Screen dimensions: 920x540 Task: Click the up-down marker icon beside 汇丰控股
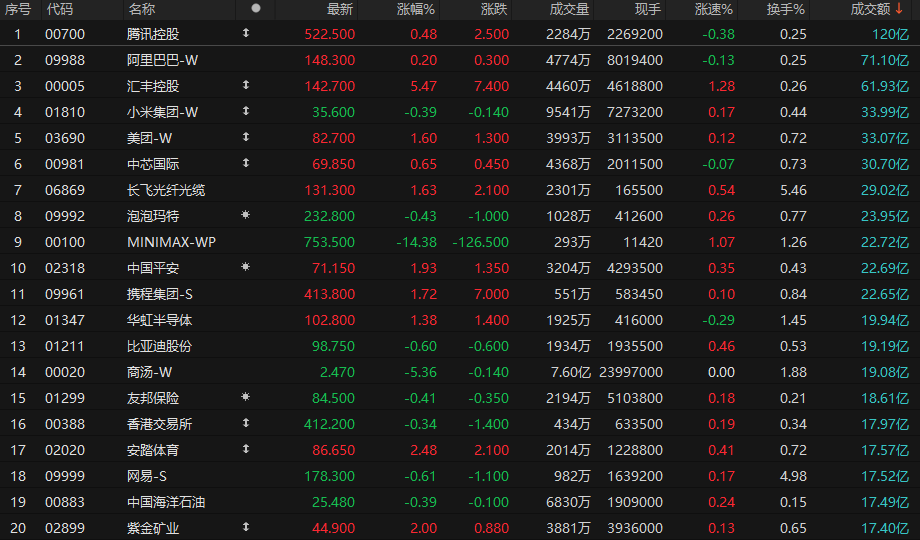(x=246, y=85)
